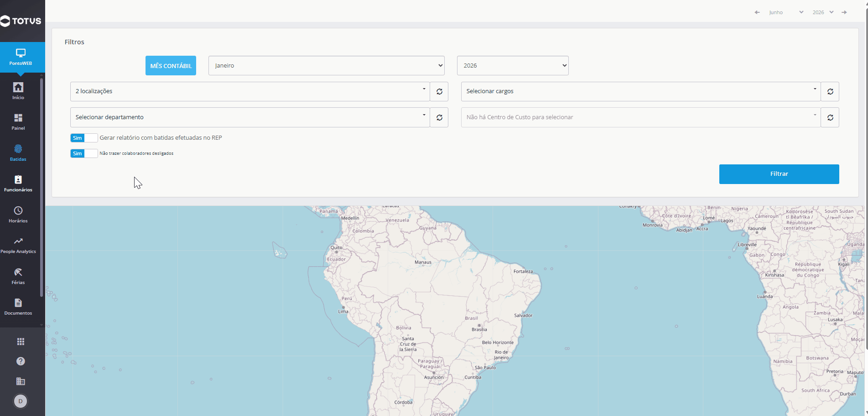Click Luanda label on the map
Viewport: 868px width, 416px height.
(x=765, y=296)
